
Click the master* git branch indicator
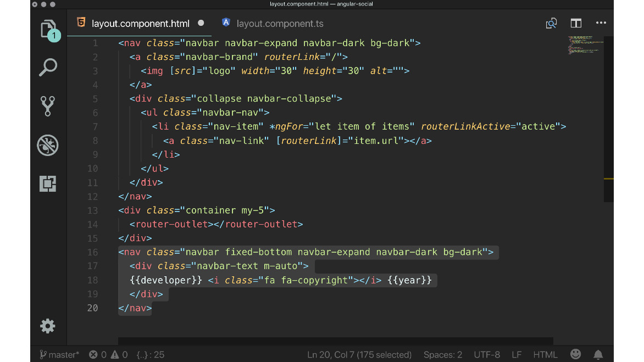59,355
